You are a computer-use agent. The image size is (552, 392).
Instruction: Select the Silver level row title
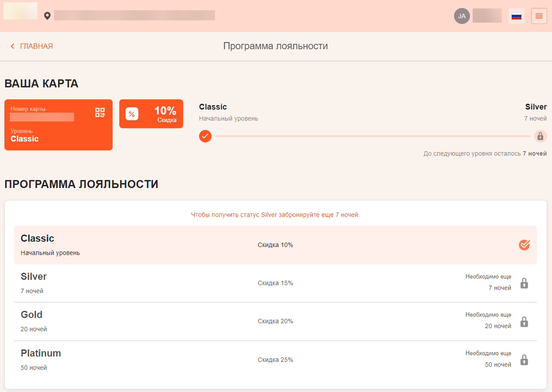pyautogui.click(x=34, y=276)
